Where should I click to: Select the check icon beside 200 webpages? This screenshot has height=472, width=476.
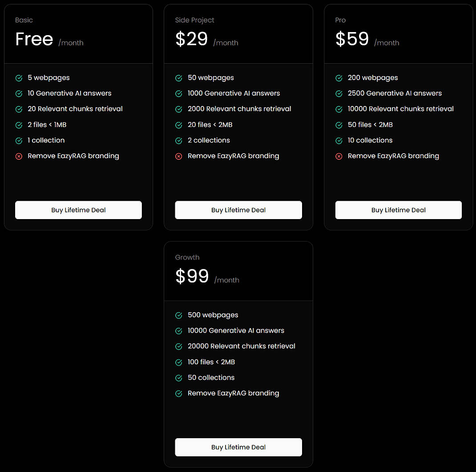tap(339, 77)
